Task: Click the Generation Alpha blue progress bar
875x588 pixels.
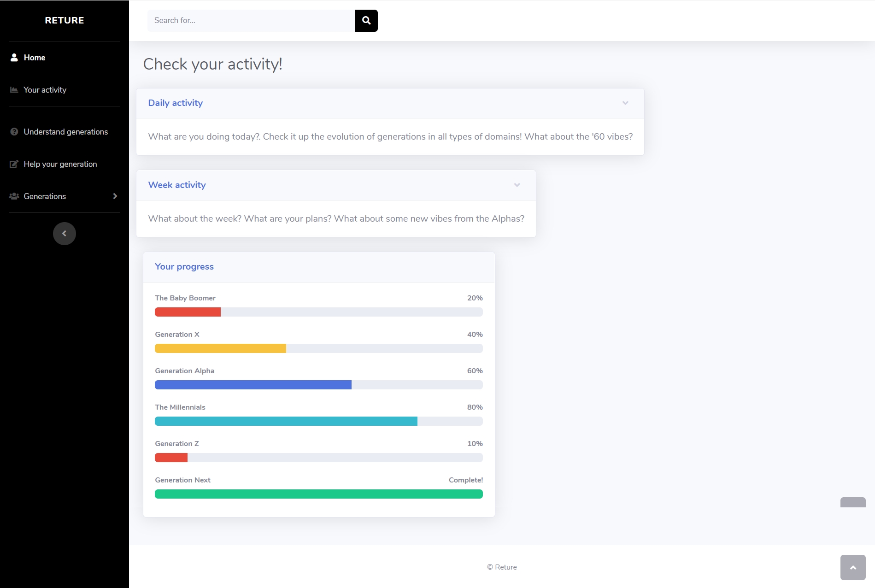Action: (x=253, y=385)
